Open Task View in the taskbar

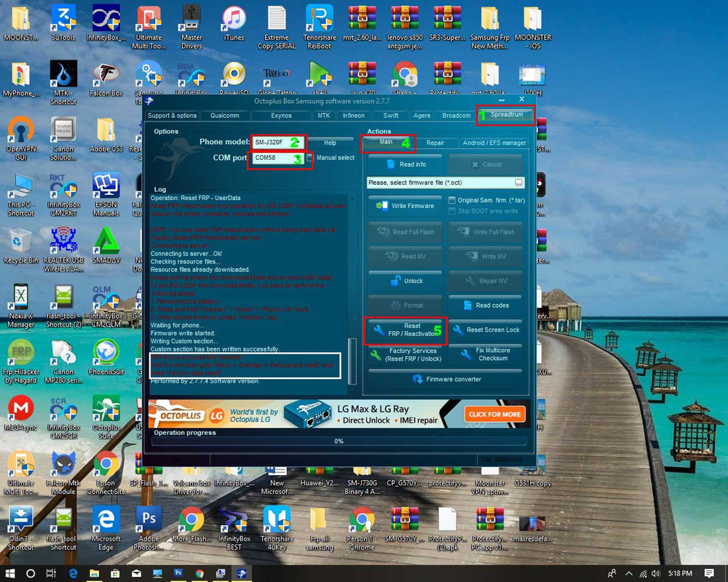point(51,573)
